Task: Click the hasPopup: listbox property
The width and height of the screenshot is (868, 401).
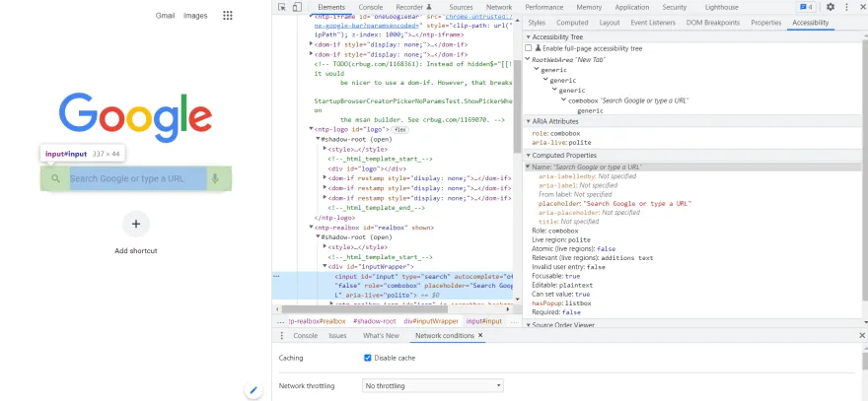Action: tap(561, 303)
